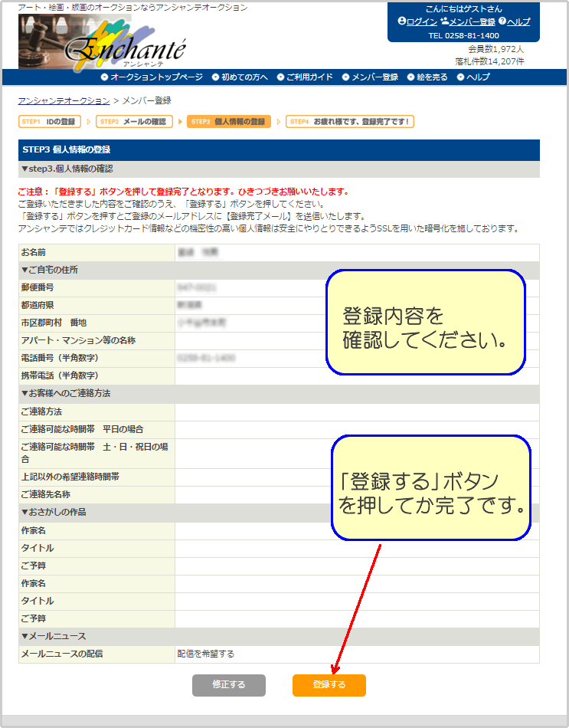Select STEP4 登録完了 step indicator

pos(349,122)
